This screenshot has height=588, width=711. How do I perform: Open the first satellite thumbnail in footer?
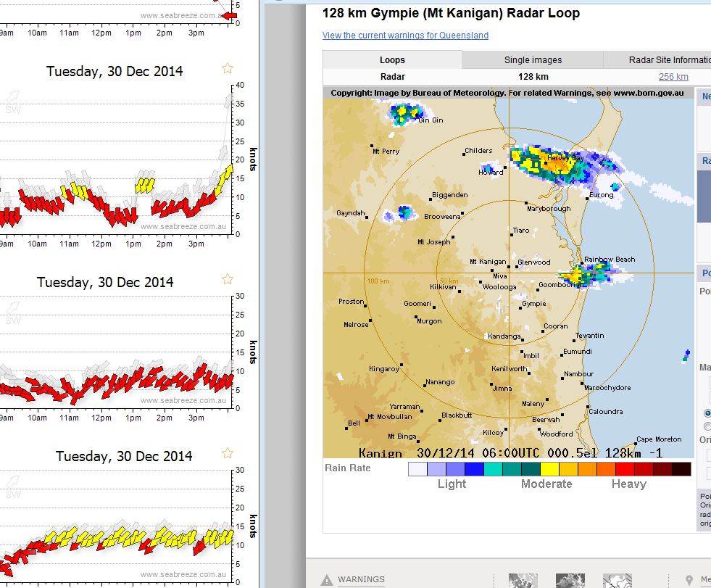tap(523, 580)
